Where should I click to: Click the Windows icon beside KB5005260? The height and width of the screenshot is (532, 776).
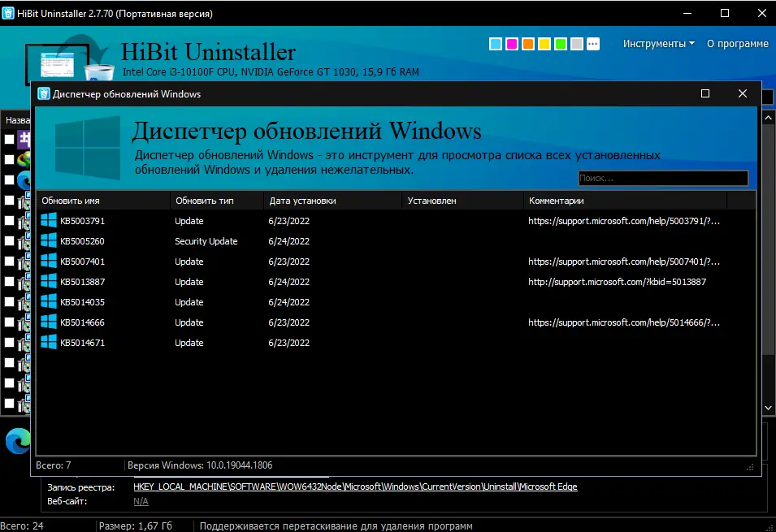pos(49,241)
